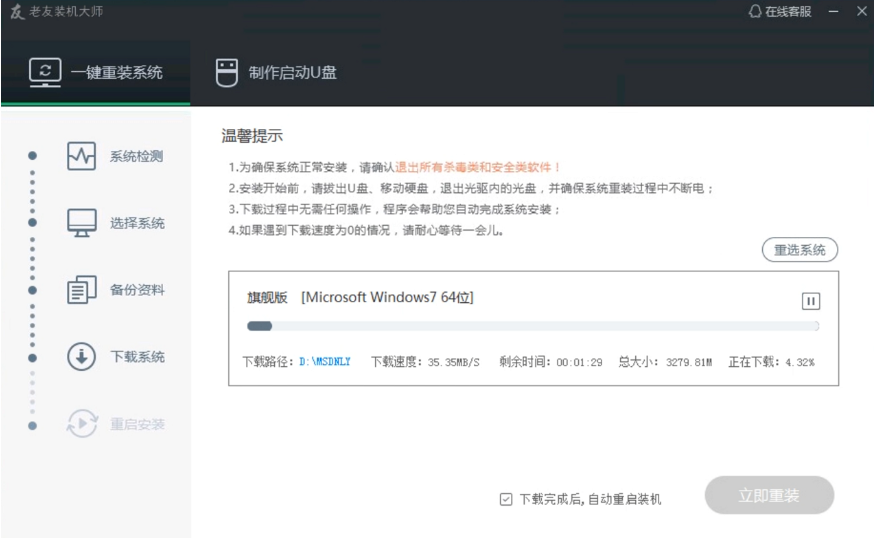Click the total size 3279.81M
The width and height of the screenshot is (876, 538).
pos(689,363)
